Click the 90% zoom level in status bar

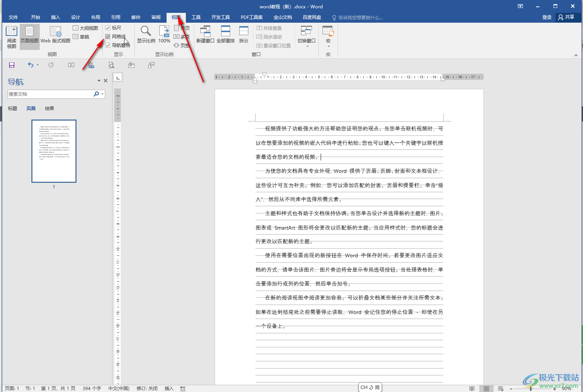click(x=566, y=389)
